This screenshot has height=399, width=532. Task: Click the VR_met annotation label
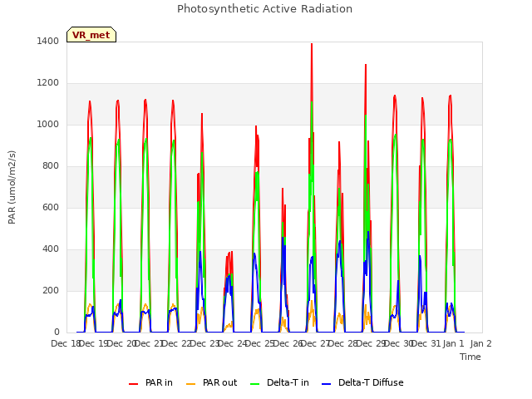click(x=91, y=35)
